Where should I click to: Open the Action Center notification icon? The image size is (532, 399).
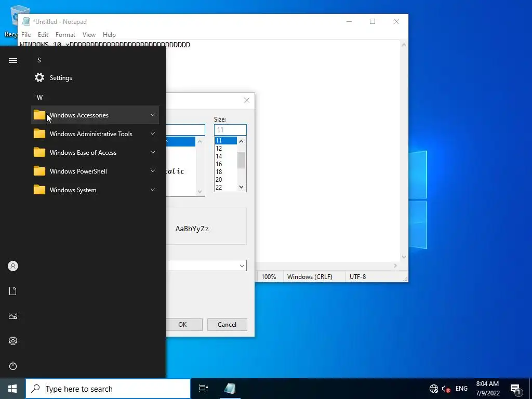(x=516, y=389)
